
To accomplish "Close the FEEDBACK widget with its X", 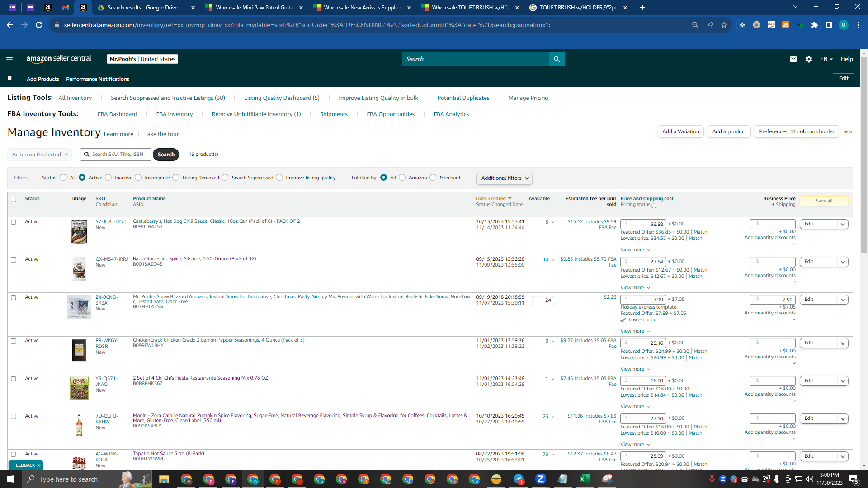I will 39,465.
